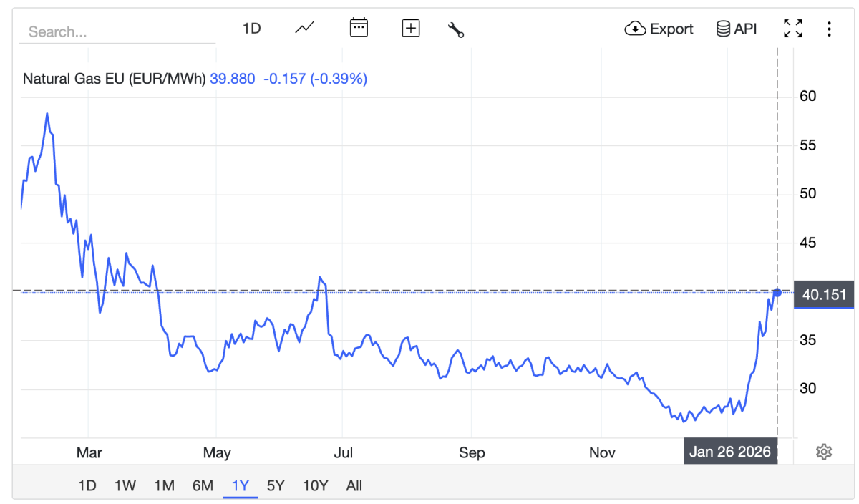Select the 1D time range tab

pyautogui.click(x=87, y=485)
